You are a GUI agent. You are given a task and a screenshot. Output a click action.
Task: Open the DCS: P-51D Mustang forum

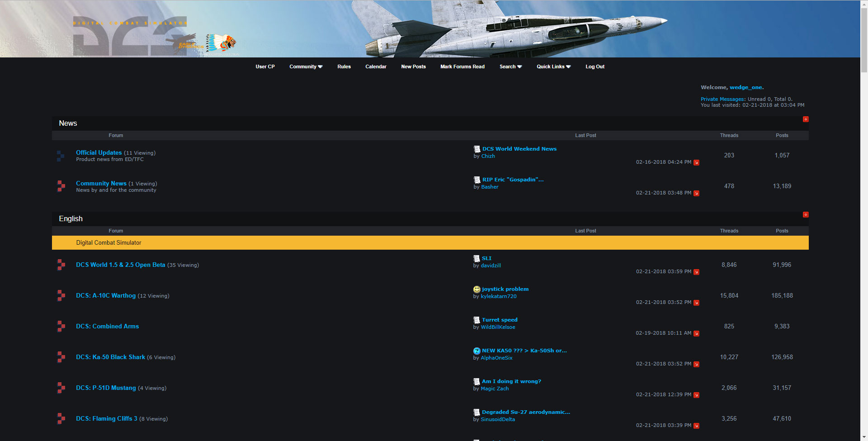[106, 388]
